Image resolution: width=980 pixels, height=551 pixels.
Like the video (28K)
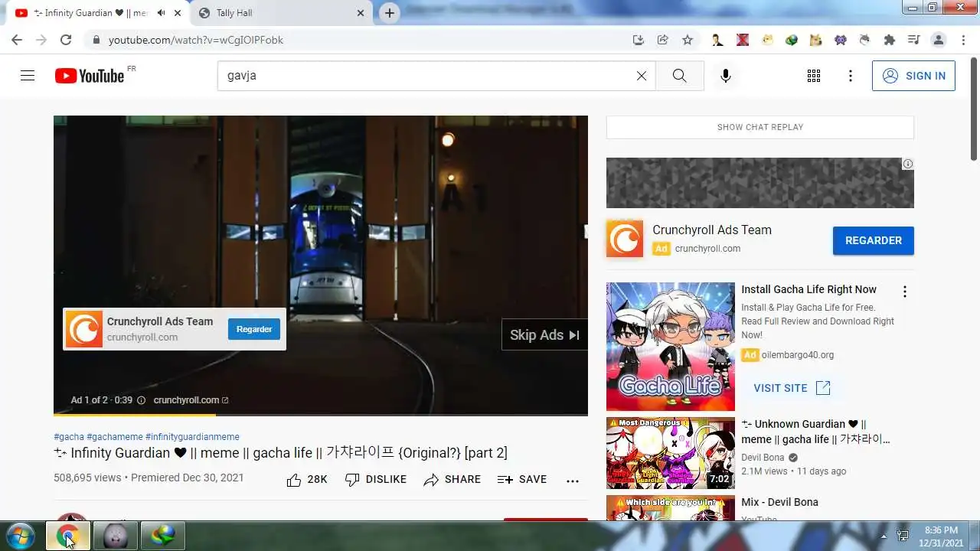click(307, 480)
